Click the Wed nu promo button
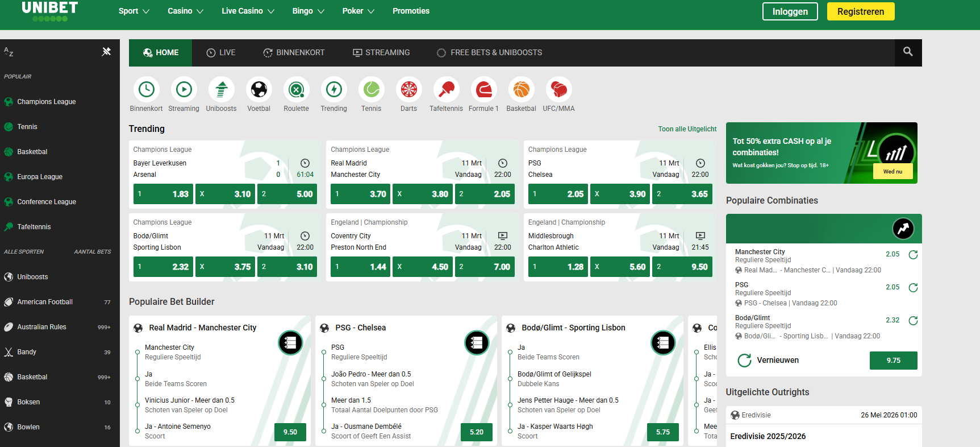Image resolution: width=980 pixels, height=447 pixels. (893, 171)
